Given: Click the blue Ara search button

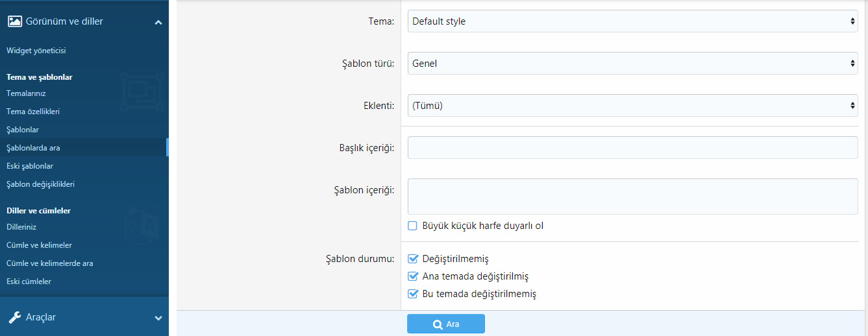Looking at the screenshot, I should point(446,324).
